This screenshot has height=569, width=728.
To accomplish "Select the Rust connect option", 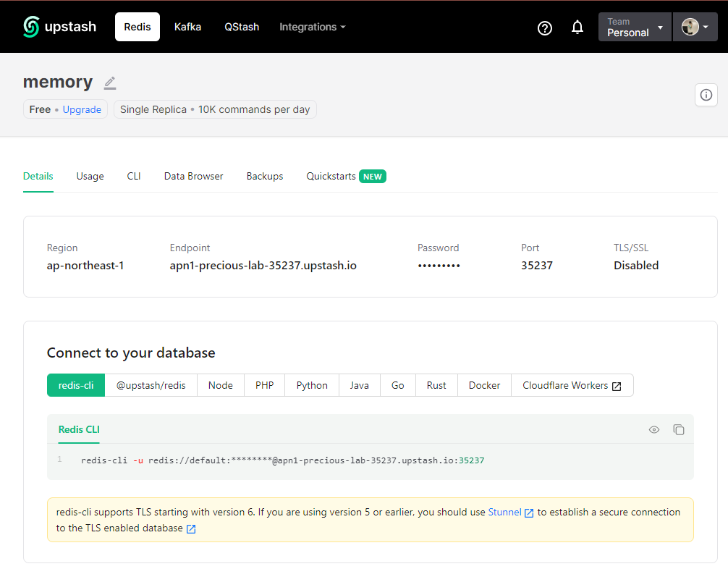I will click(x=436, y=385).
